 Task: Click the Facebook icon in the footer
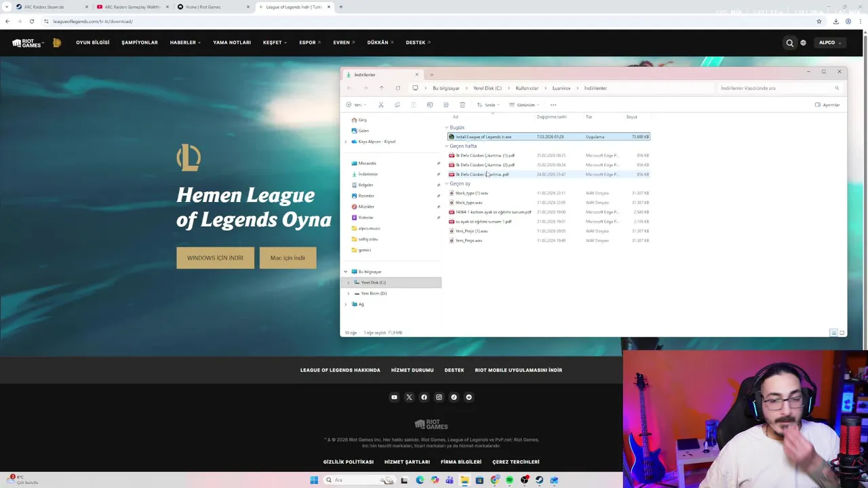(x=424, y=397)
